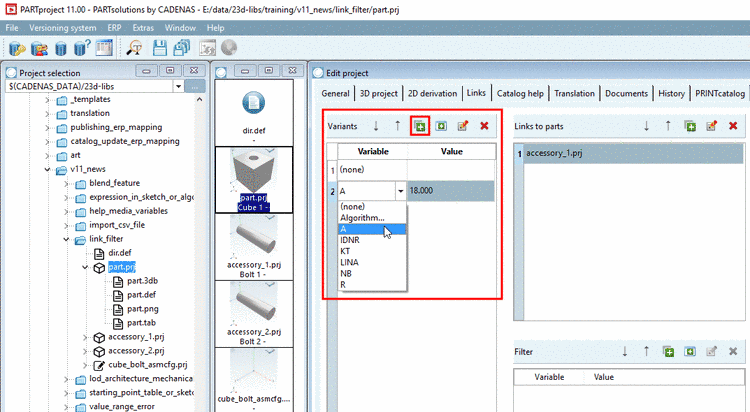Image resolution: width=750 pixels, height=412 pixels.
Task: Collapse the v11_news folder
Action: [47, 169]
